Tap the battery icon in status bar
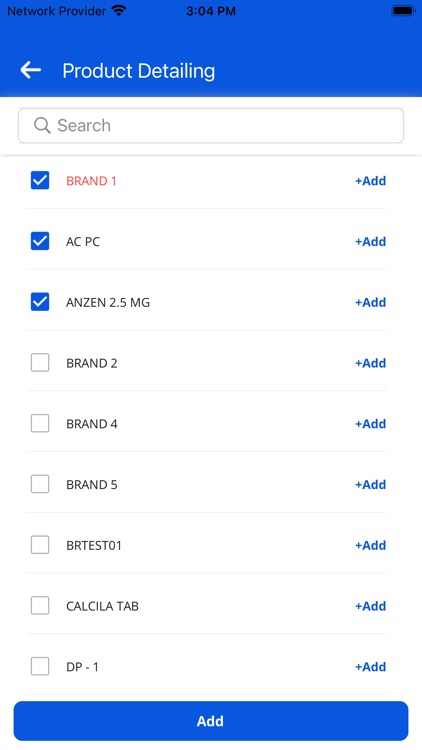The height and width of the screenshot is (750, 422). pyautogui.click(x=403, y=11)
